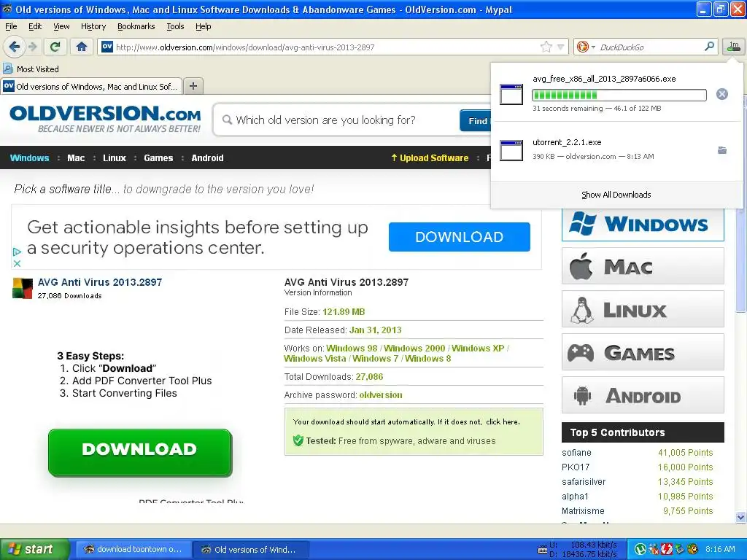Open contributor sofiane's profile
This screenshot has height=560, width=747.
coord(576,452)
